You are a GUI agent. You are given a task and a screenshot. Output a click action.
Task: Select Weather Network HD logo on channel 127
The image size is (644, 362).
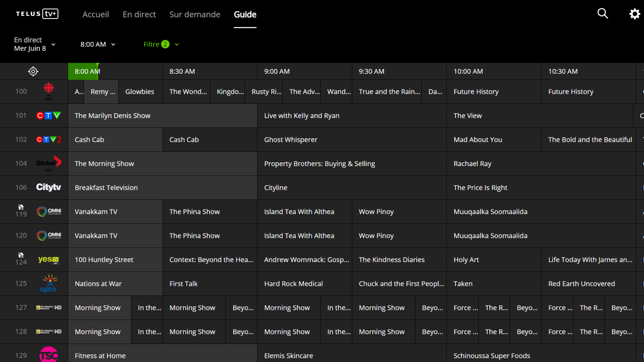[49, 308]
